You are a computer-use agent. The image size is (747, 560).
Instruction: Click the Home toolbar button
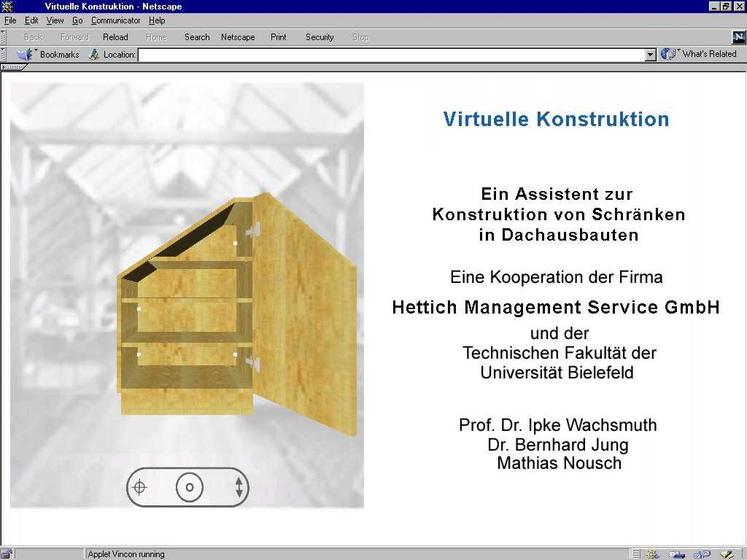[x=156, y=37]
